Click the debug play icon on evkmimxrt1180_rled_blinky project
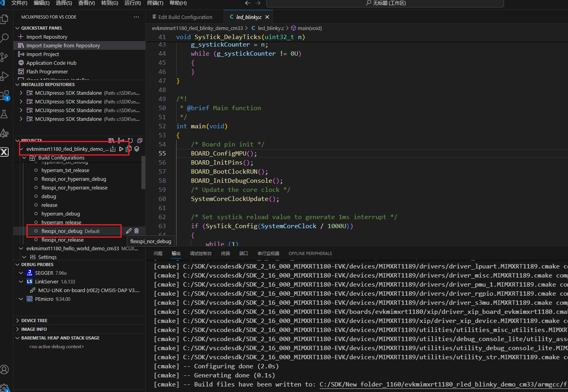This screenshot has width=568, height=392. point(121,149)
